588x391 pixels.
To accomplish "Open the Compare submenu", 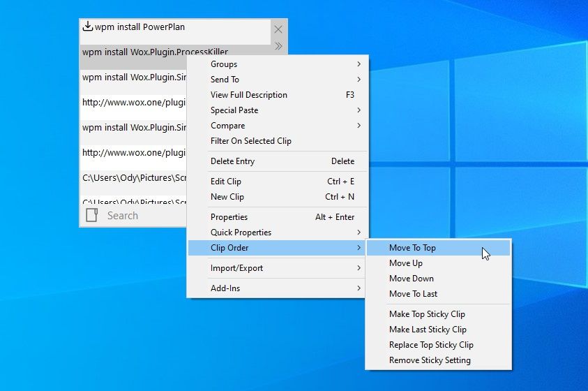I will point(278,126).
